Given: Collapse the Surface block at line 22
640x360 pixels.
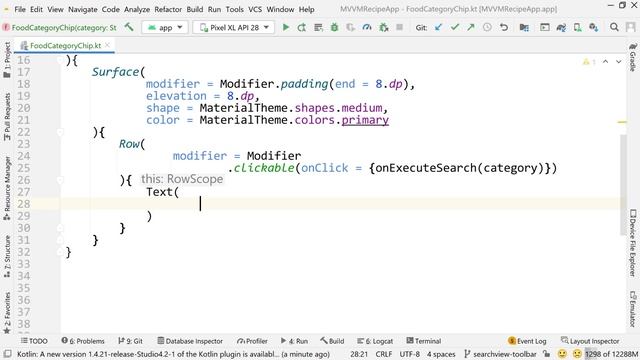Looking at the screenshot, I should 60,132.
